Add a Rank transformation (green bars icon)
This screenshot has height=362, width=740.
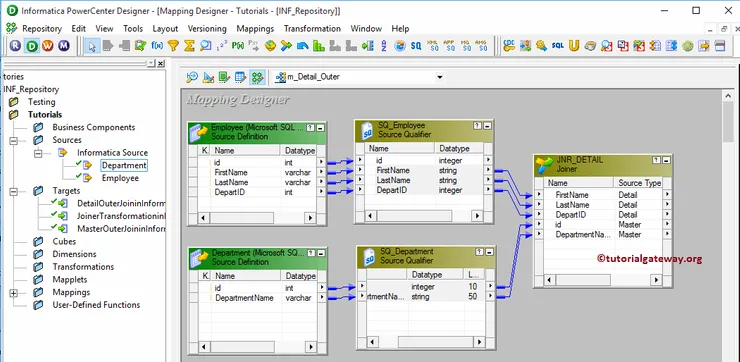pyautogui.click(x=319, y=46)
